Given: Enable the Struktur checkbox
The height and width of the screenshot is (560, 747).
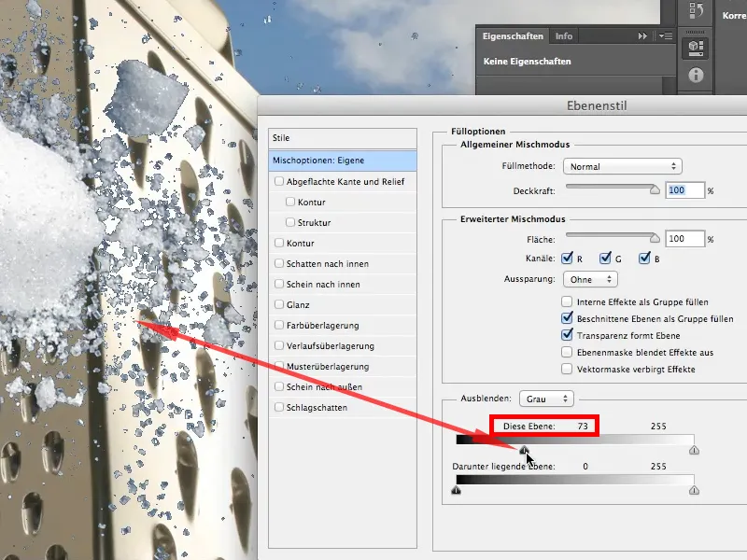Looking at the screenshot, I should point(290,222).
